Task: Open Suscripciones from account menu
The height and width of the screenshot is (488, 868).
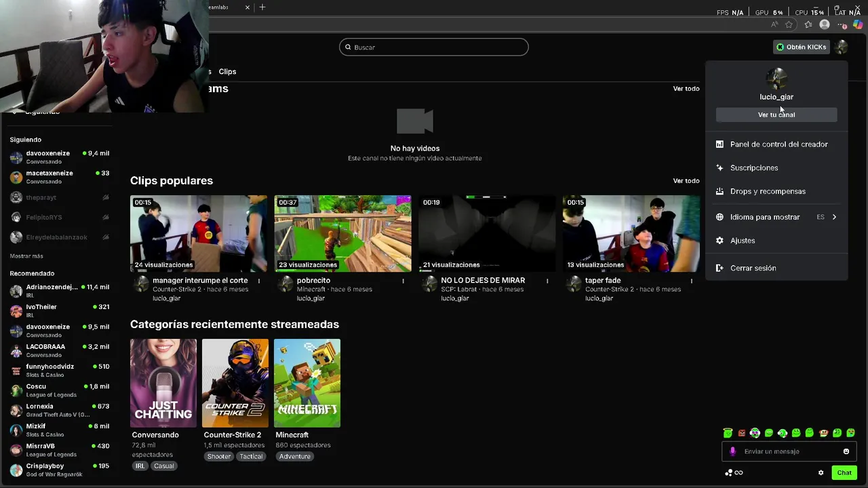Action: (x=776, y=168)
